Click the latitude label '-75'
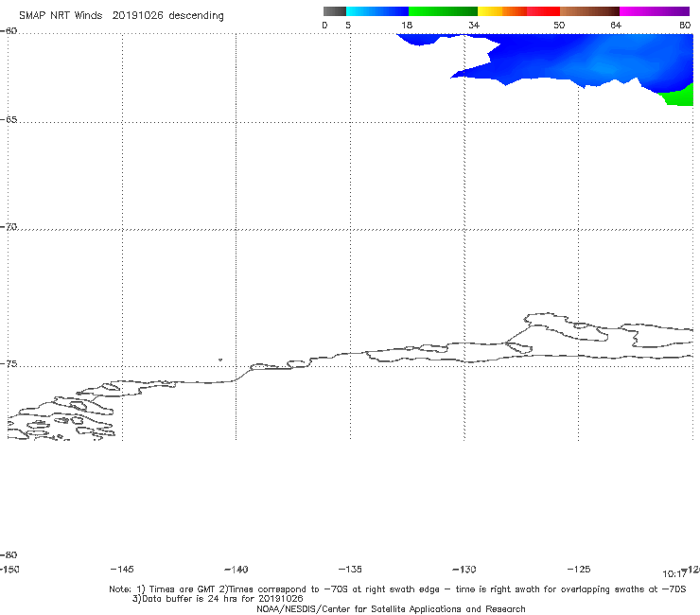 point(9,363)
